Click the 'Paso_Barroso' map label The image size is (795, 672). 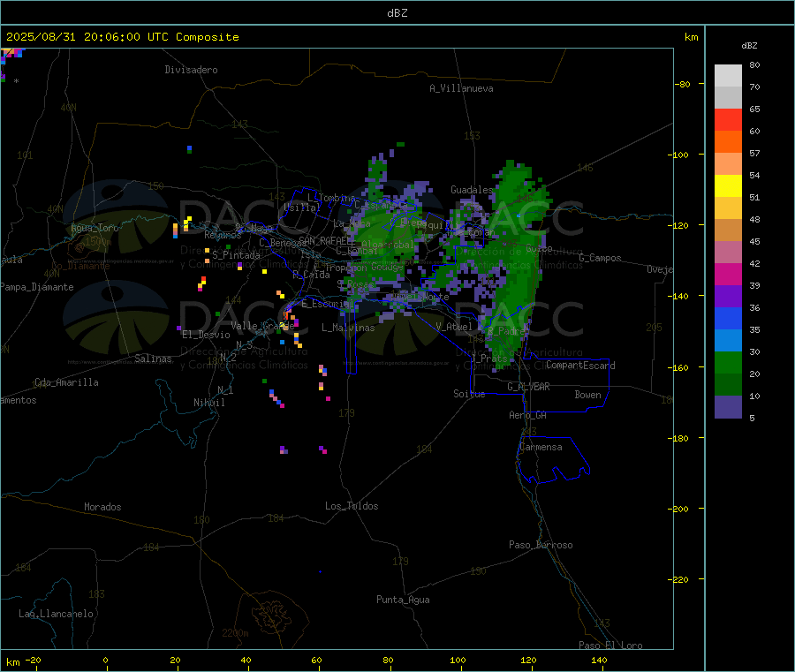[541, 545]
